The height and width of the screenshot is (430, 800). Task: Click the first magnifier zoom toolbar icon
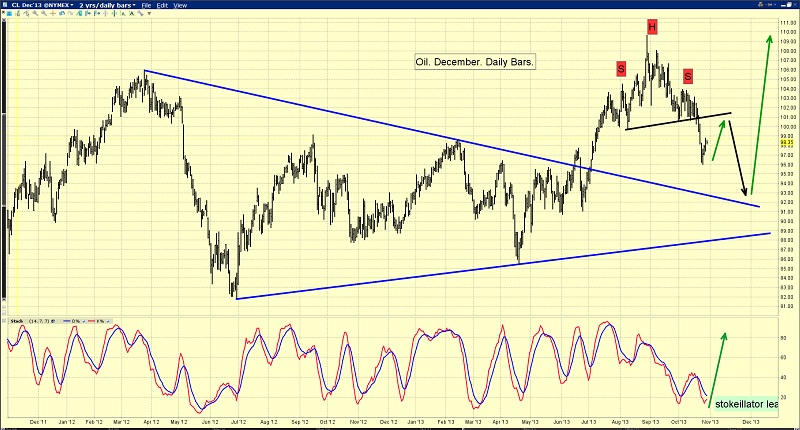pos(35,14)
